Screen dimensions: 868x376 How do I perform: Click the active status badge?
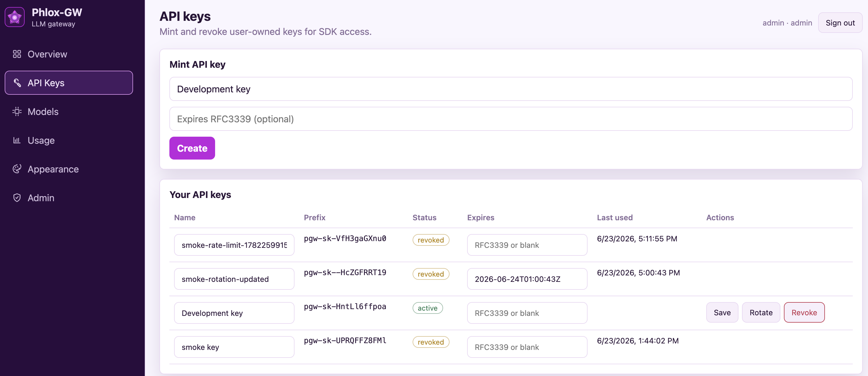click(x=428, y=308)
